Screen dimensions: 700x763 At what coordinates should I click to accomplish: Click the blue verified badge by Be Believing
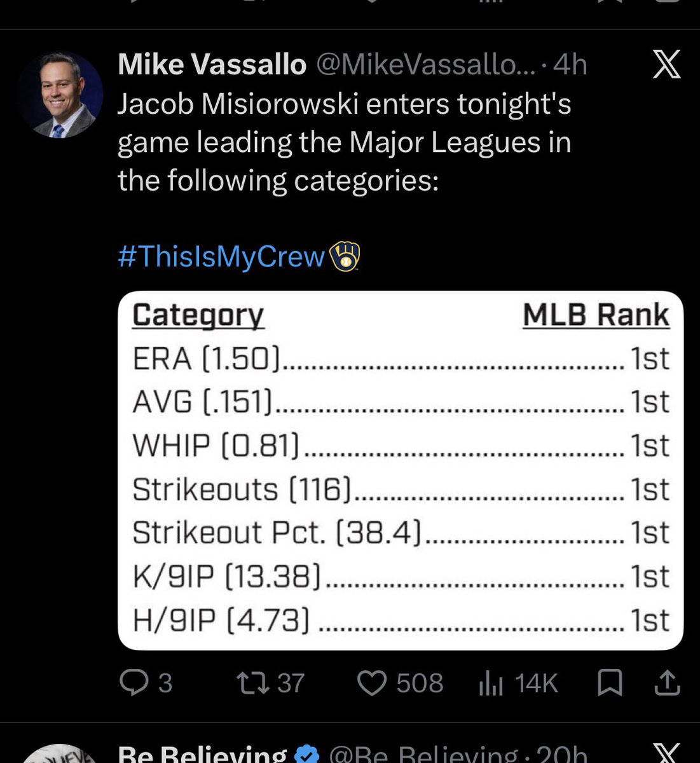[x=308, y=755]
